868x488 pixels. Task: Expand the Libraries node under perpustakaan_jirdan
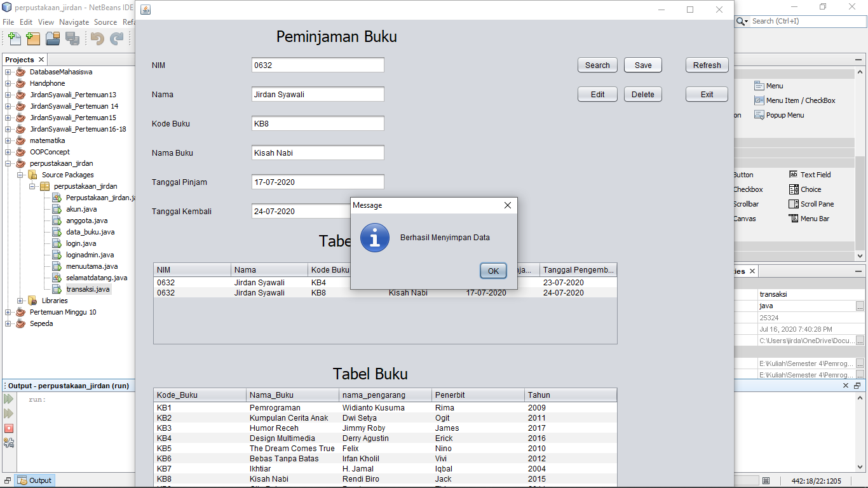[x=20, y=300]
